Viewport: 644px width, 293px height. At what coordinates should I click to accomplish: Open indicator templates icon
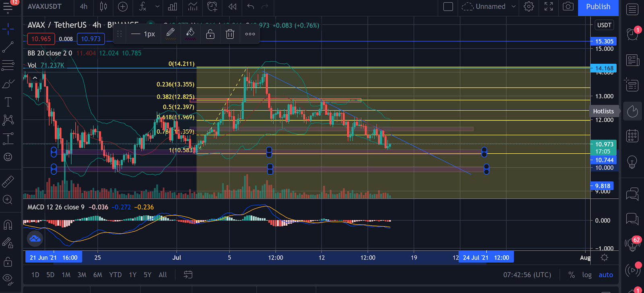tap(193, 6)
